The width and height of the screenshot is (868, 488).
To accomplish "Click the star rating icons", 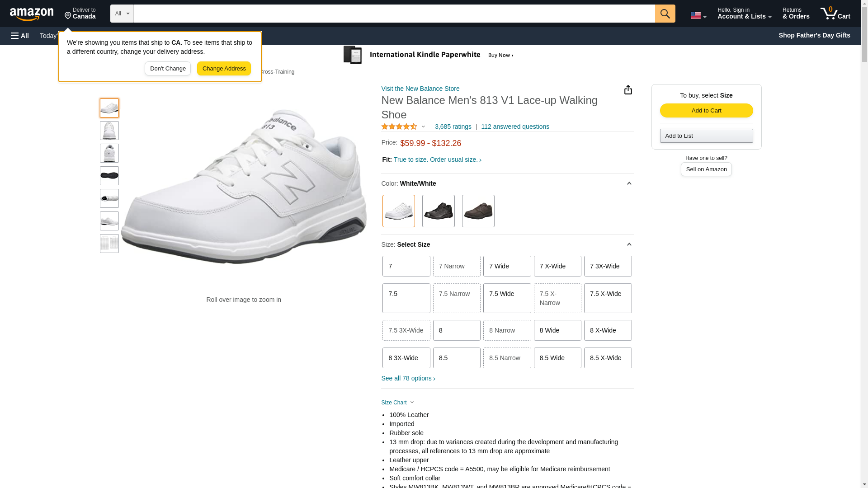I will click(399, 127).
